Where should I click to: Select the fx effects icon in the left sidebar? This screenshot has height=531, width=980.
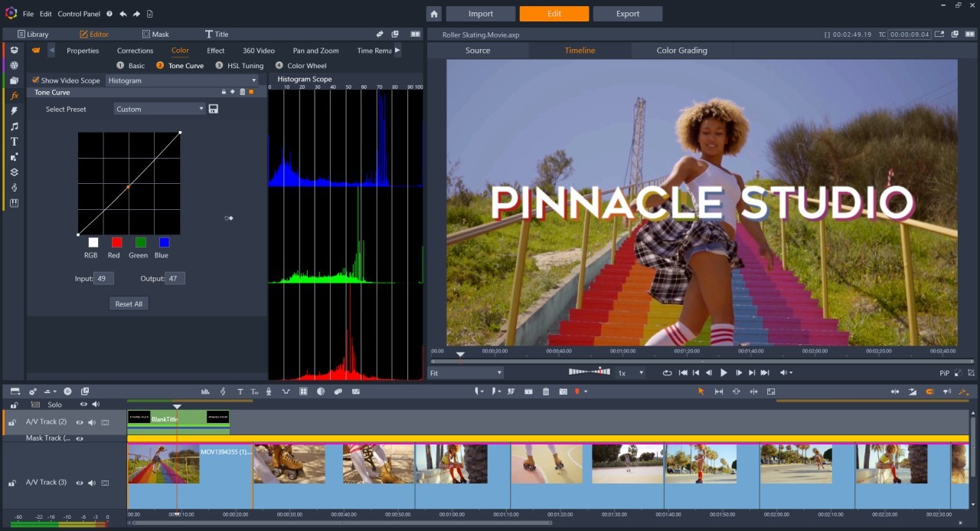[13, 95]
